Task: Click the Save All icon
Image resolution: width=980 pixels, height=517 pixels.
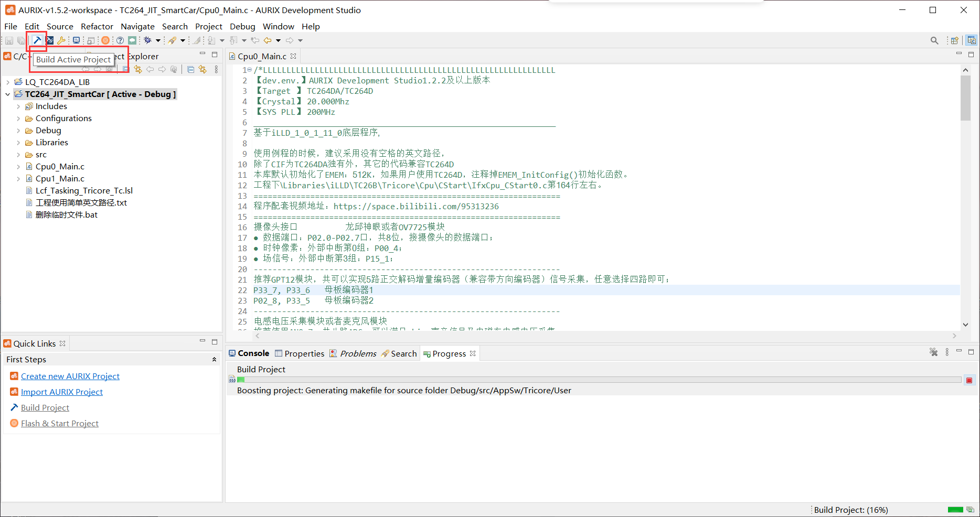Action: click(x=21, y=40)
